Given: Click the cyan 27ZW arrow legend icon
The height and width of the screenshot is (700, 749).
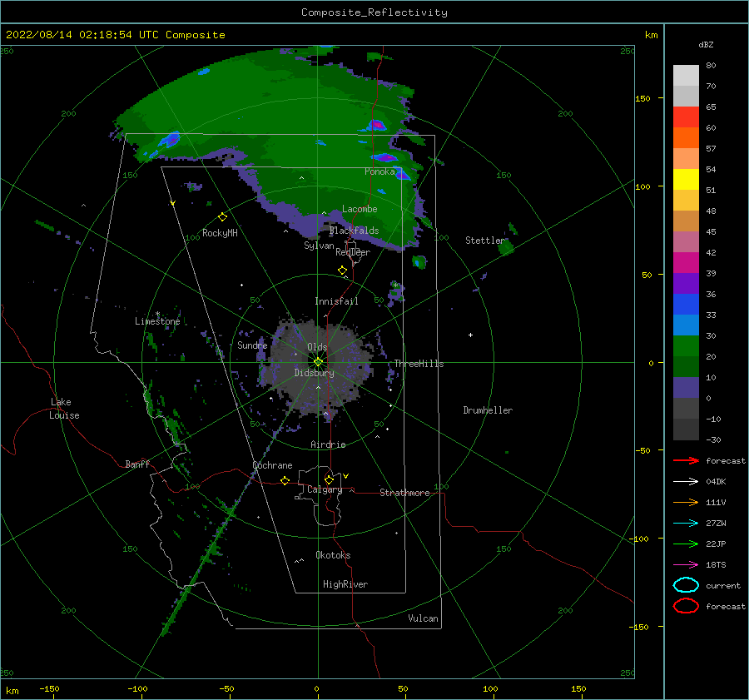Looking at the screenshot, I should (x=686, y=524).
